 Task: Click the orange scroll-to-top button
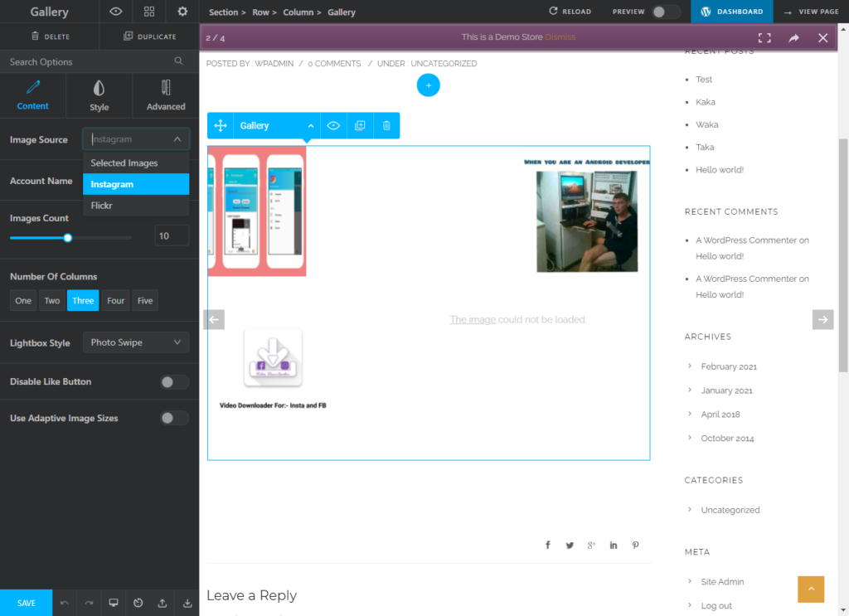click(x=811, y=589)
